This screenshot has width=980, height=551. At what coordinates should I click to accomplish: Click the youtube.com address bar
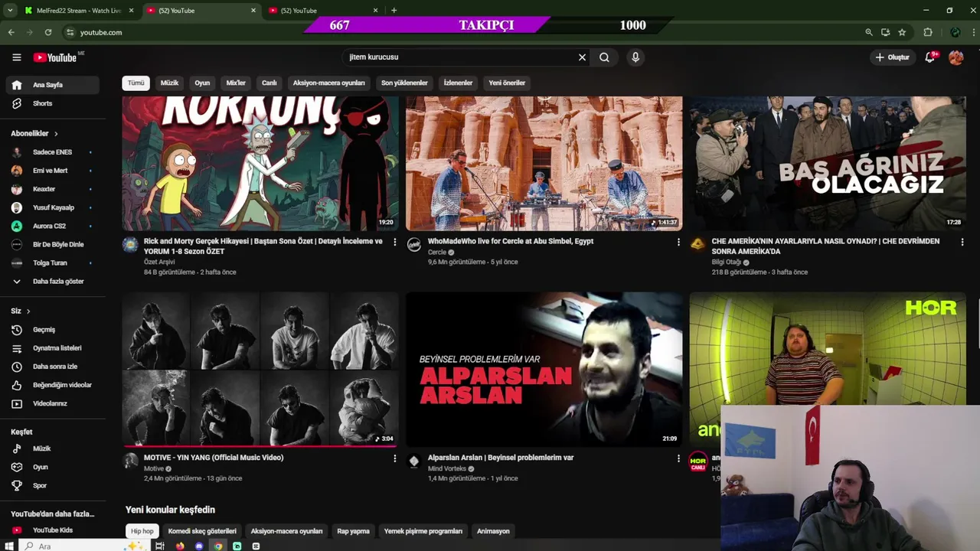459,32
